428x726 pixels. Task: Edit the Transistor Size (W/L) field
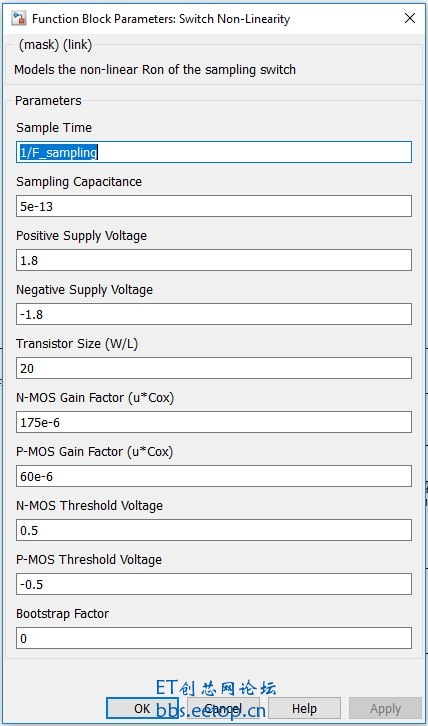coord(214,368)
